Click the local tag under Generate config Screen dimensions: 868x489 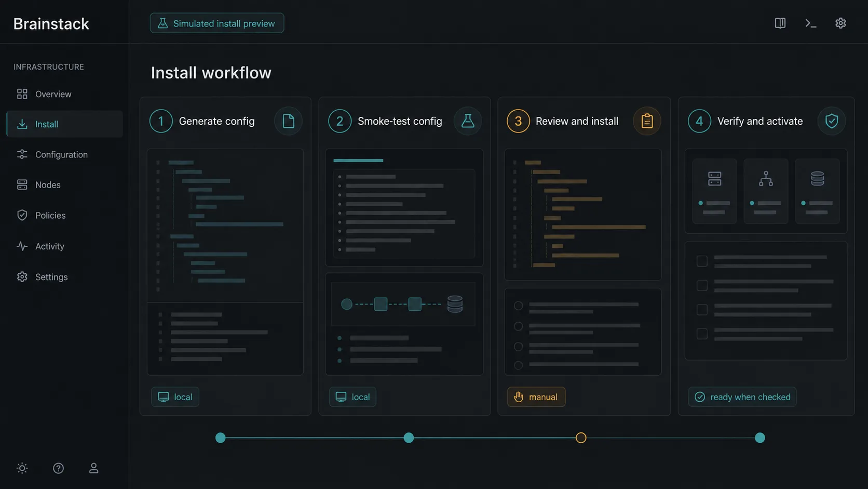click(175, 397)
